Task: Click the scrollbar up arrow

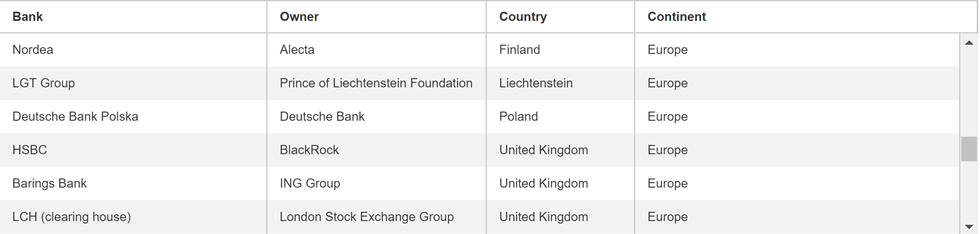Action: point(969,43)
